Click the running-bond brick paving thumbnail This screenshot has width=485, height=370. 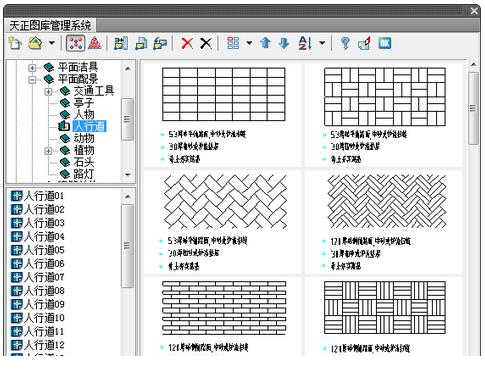click(224, 308)
